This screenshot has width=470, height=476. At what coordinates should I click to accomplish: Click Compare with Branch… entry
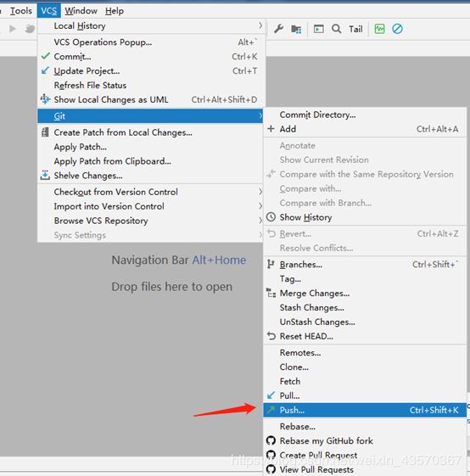pos(365,203)
